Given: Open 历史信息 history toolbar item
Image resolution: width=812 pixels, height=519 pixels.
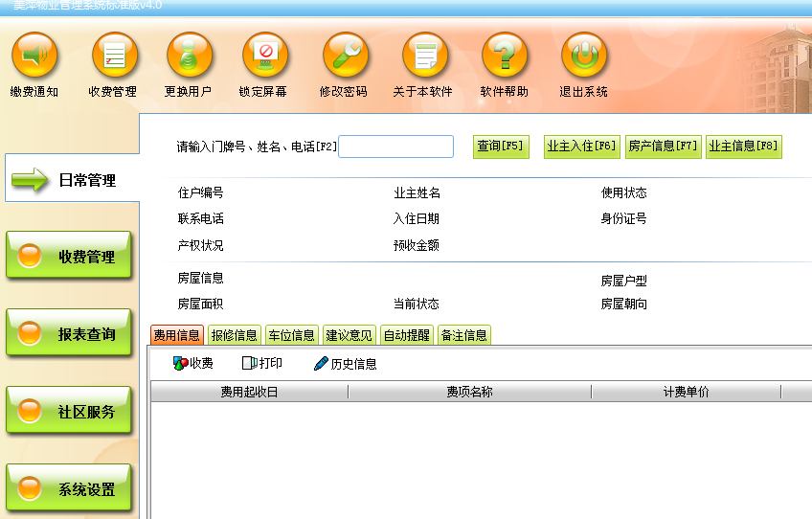Looking at the screenshot, I should [x=345, y=364].
